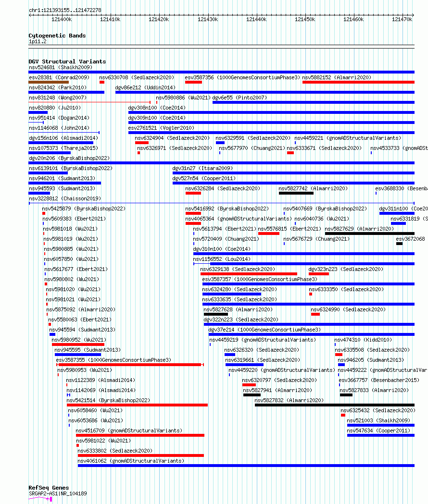
Task: Click esv3587356 (1000GenomesConsortiumPhase3) label
Action: pos(242,77)
